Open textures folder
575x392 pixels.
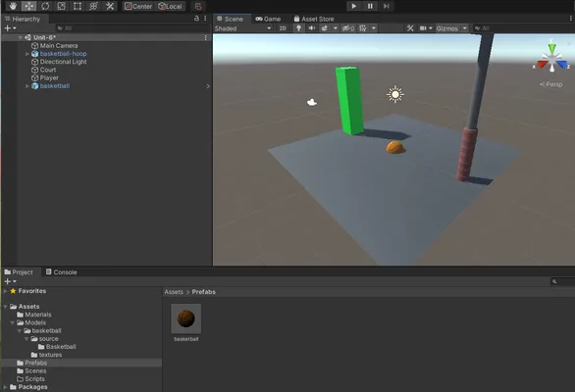46,355
